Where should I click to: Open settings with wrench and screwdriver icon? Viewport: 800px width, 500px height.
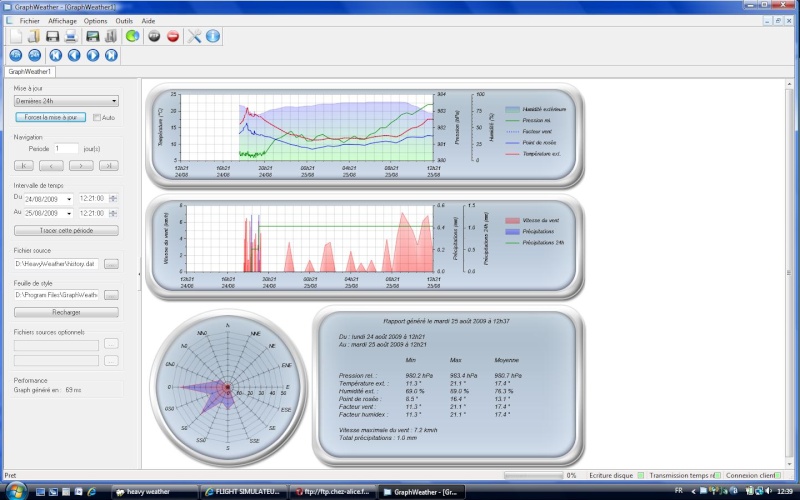(x=194, y=36)
